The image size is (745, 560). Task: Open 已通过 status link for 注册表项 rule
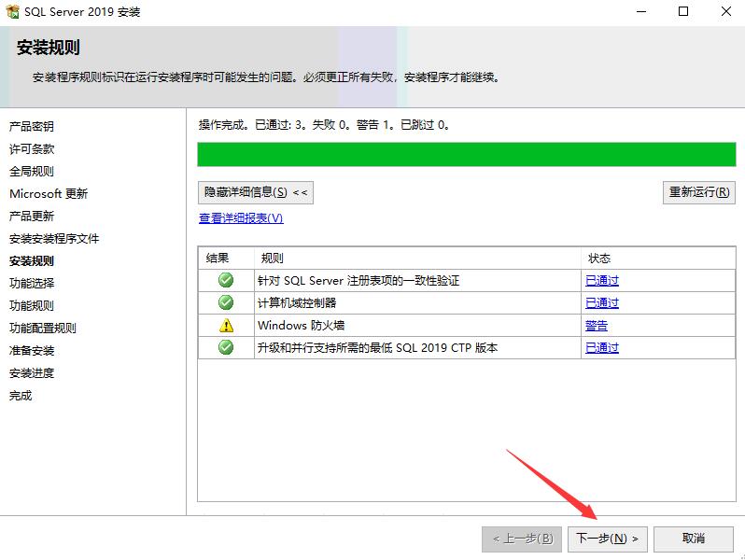pyautogui.click(x=602, y=280)
